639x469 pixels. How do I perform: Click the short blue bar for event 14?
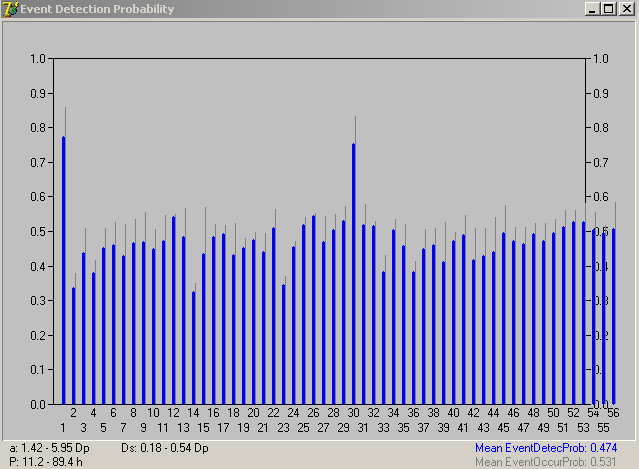pyautogui.click(x=194, y=348)
